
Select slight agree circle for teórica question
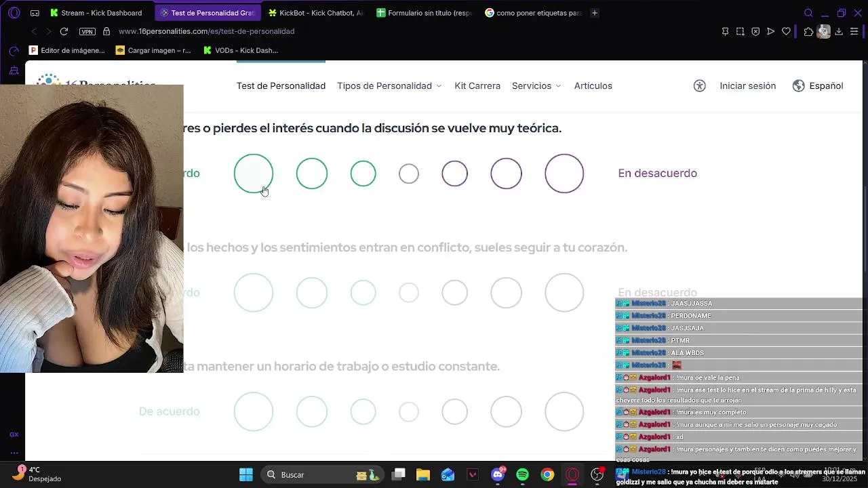[x=363, y=174]
